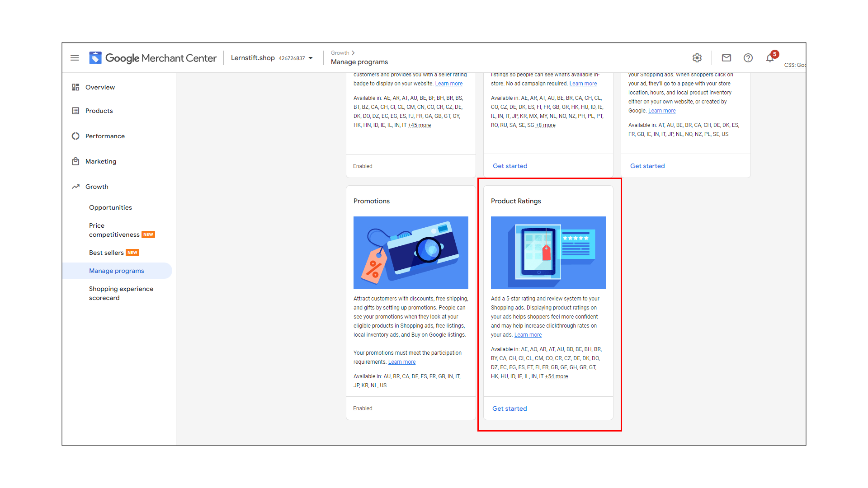
Task: Expand the +54 more countries list
Action: (x=557, y=376)
